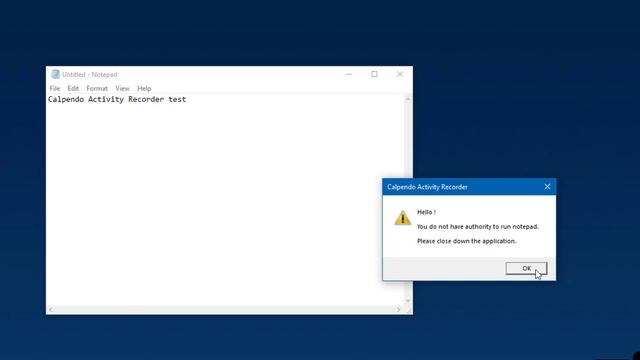Screen dimensions: 640x360
Task: Click the vertical scrollbar up arrow in Notepad
Action: click(407, 99)
